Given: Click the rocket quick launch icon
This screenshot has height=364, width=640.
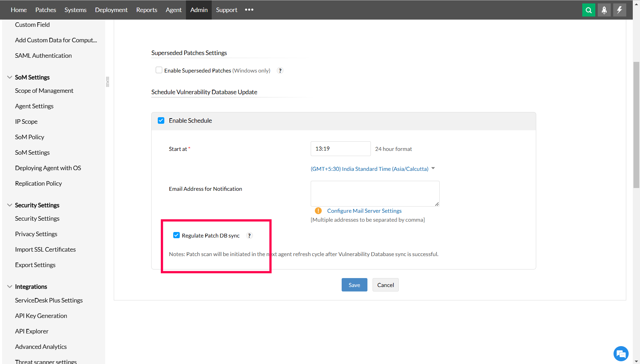Looking at the screenshot, I should click(x=604, y=10).
